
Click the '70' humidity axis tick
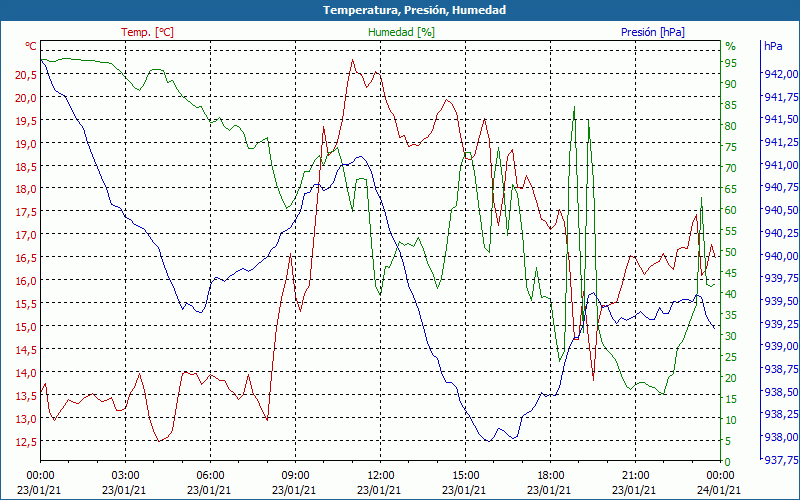(x=731, y=168)
